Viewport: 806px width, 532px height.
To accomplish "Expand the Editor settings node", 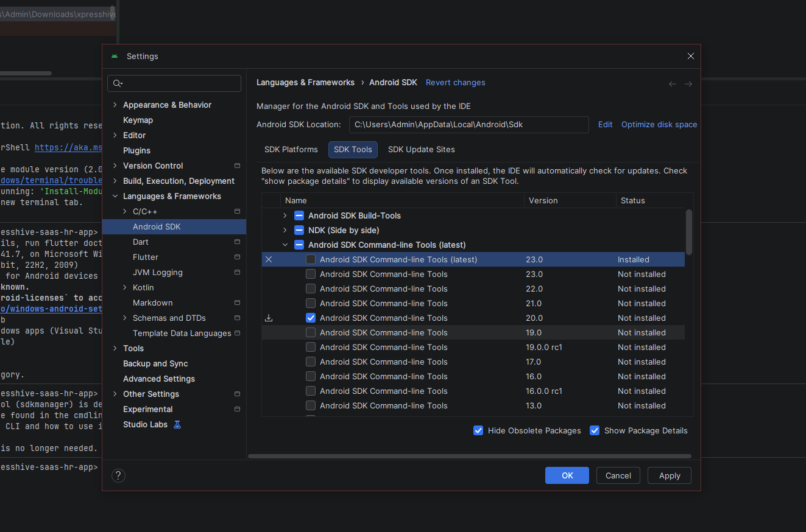I will [x=115, y=135].
